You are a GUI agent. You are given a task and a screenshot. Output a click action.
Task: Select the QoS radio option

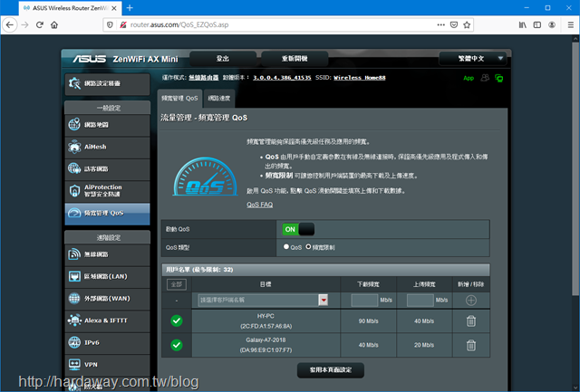click(286, 247)
